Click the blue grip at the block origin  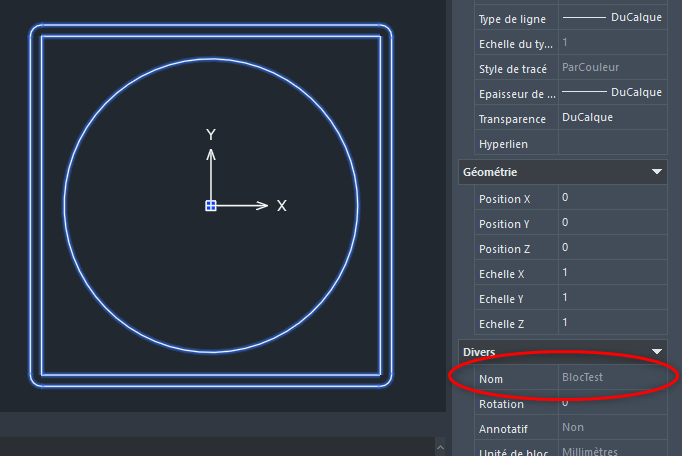[x=211, y=205]
